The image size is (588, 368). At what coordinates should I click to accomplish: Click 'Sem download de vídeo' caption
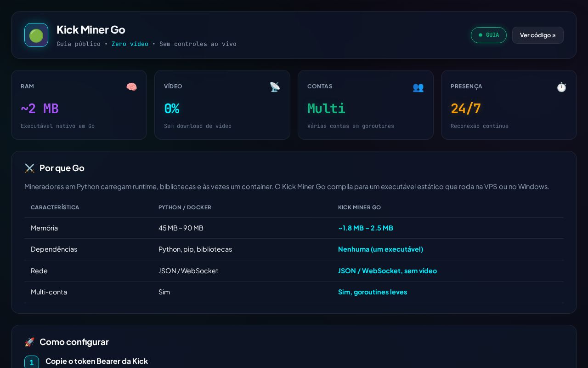point(198,126)
